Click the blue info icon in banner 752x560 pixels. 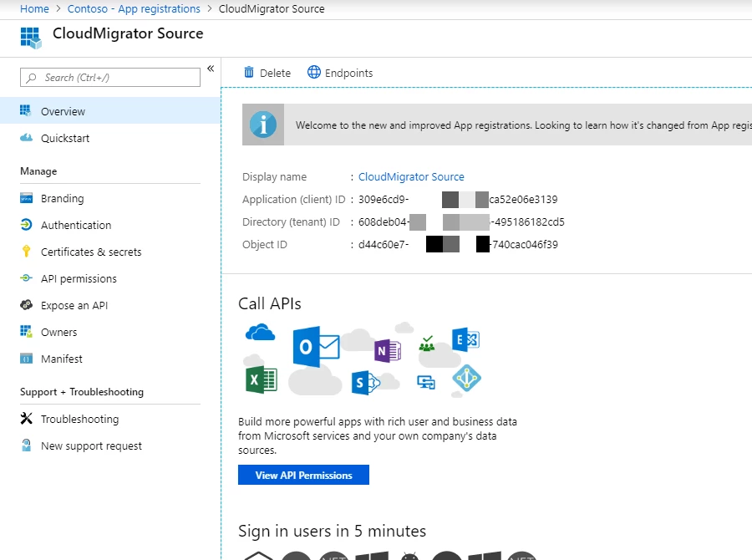coord(263,125)
